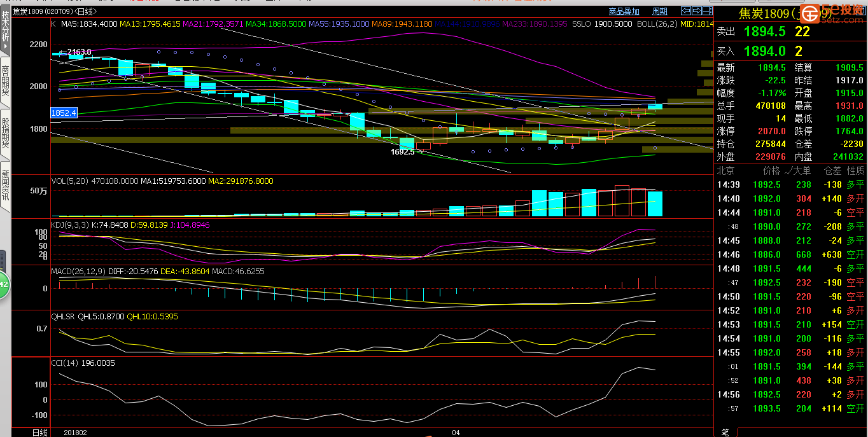Click the blue 1852.4 price axis marker
This screenshot has height=437, width=868.
pyautogui.click(x=64, y=113)
